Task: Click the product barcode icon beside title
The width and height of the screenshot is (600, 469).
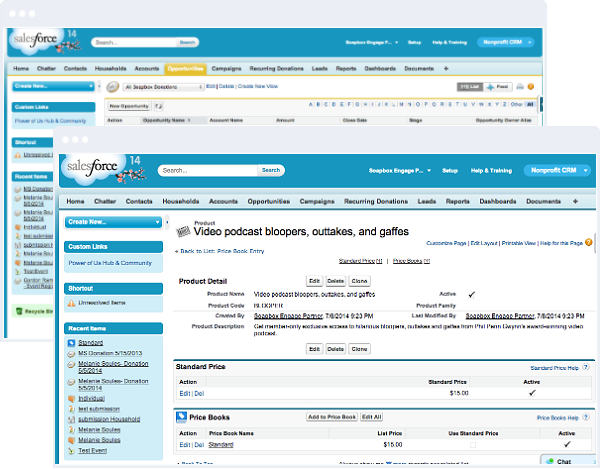Action: pyautogui.click(x=183, y=231)
